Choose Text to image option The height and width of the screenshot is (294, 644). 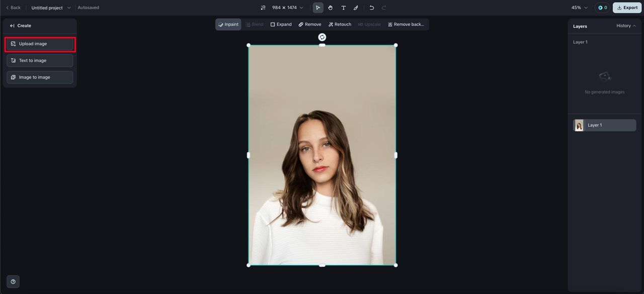click(x=40, y=60)
